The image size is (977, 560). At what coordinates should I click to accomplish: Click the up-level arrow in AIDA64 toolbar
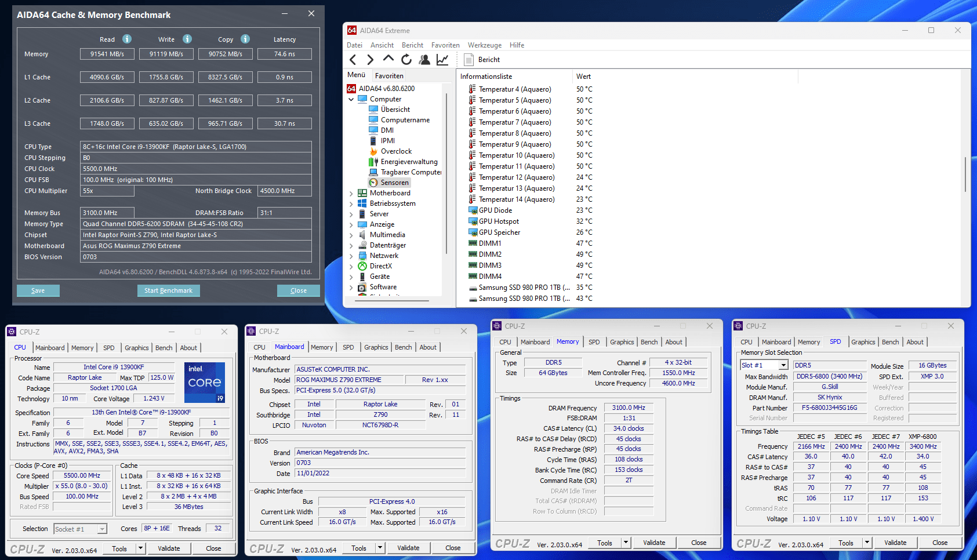click(x=388, y=59)
